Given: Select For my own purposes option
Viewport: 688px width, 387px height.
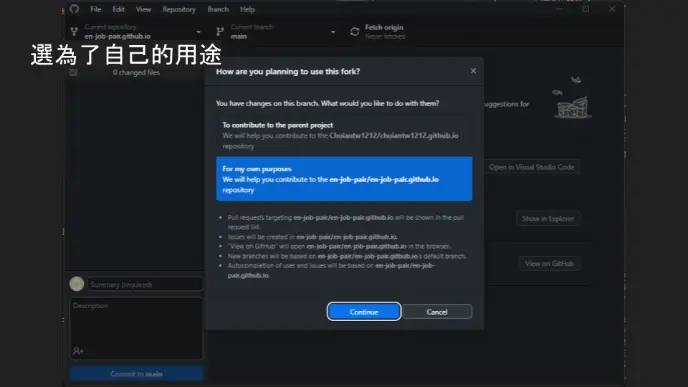Looking at the screenshot, I should coord(344,179).
